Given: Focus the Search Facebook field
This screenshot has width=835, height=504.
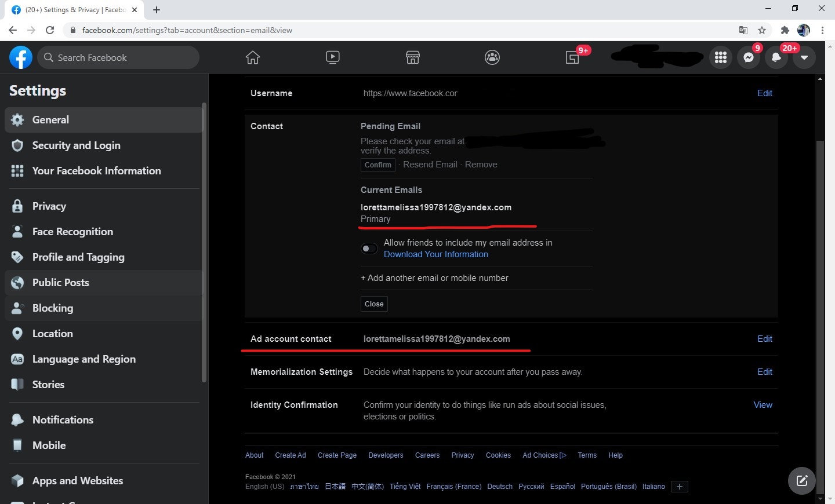Looking at the screenshot, I should (x=118, y=57).
